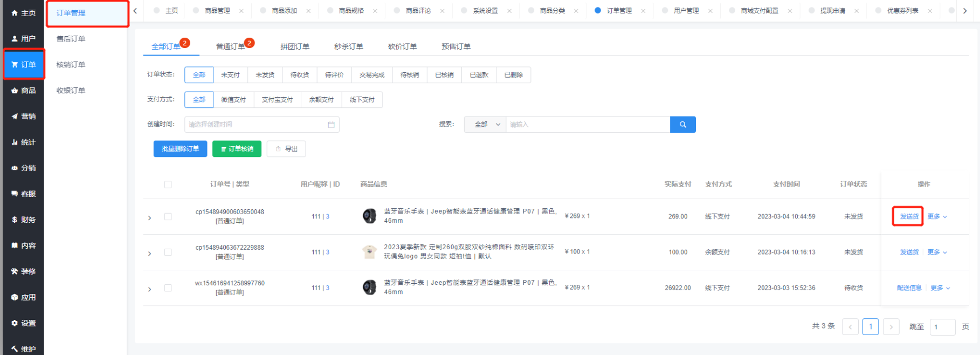
Task: Open 更多 dropdown for the second order
Action: click(937, 252)
